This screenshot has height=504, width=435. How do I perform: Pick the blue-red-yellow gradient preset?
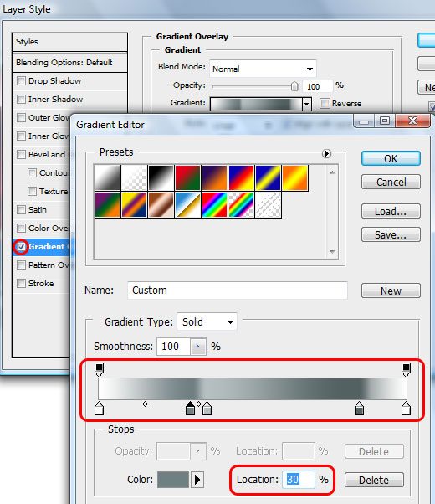(x=241, y=177)
